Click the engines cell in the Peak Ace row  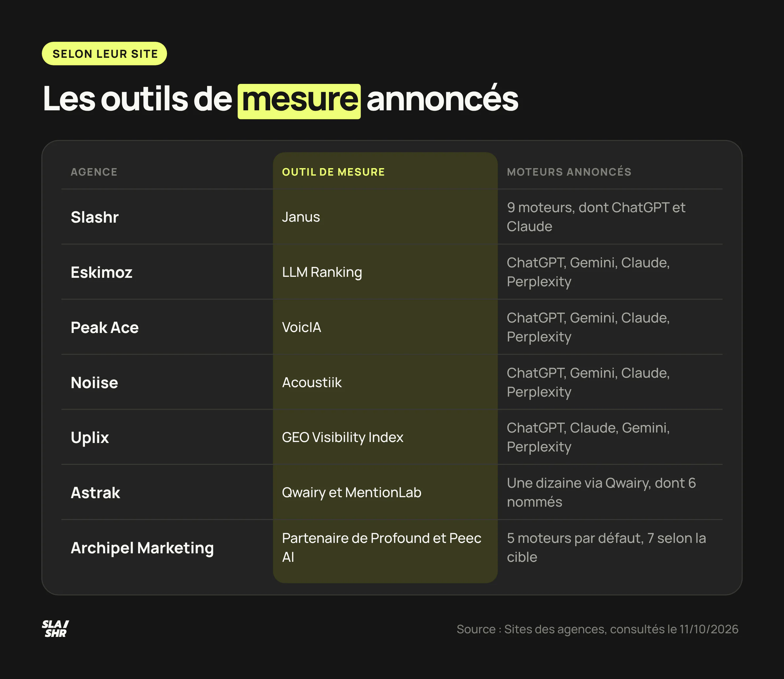588,327
